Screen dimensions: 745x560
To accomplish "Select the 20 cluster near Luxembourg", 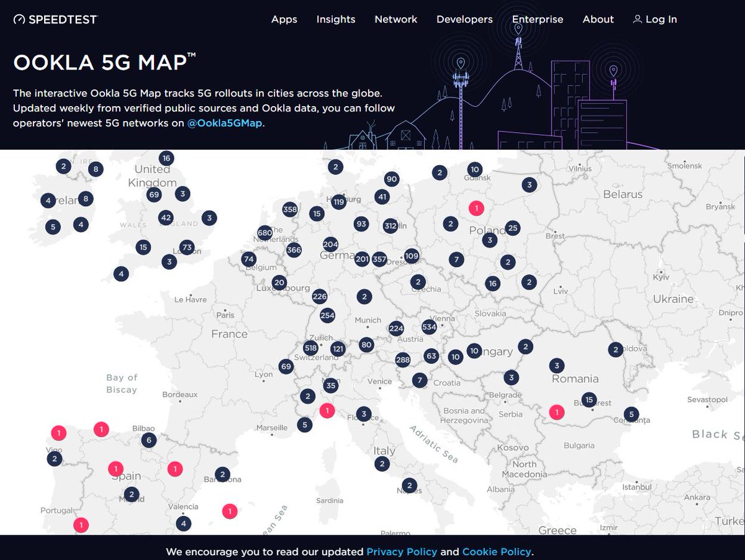I will coord(279,282).
